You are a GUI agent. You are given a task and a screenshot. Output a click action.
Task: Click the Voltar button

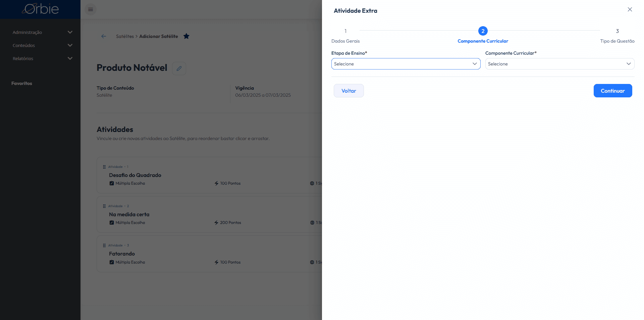pyautogui.click(x=349, y=91)
